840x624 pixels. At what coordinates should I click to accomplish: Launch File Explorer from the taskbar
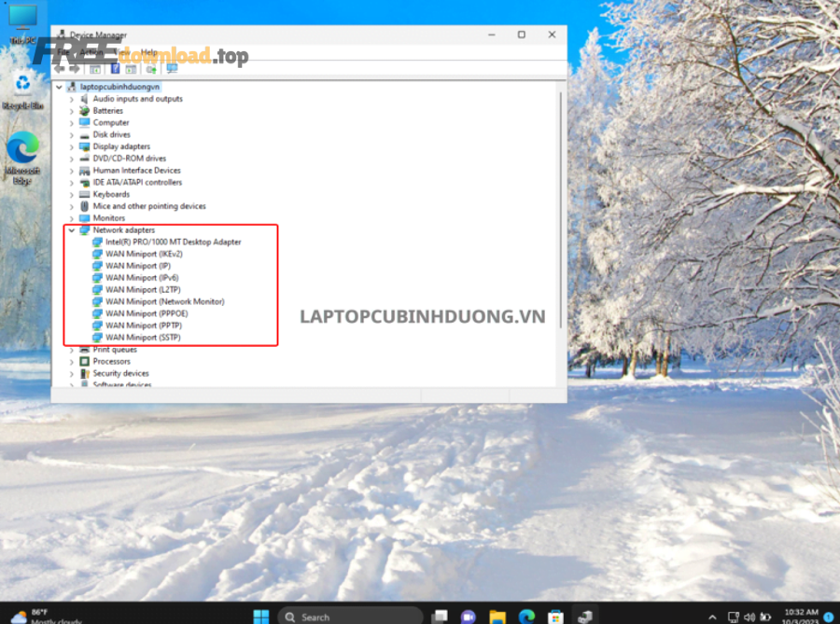497,617
